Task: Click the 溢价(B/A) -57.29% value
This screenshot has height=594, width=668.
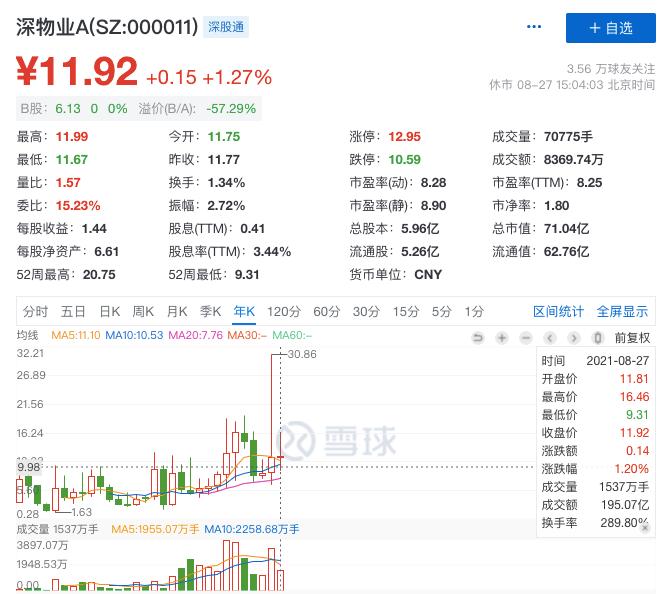Action: (231, 109)
